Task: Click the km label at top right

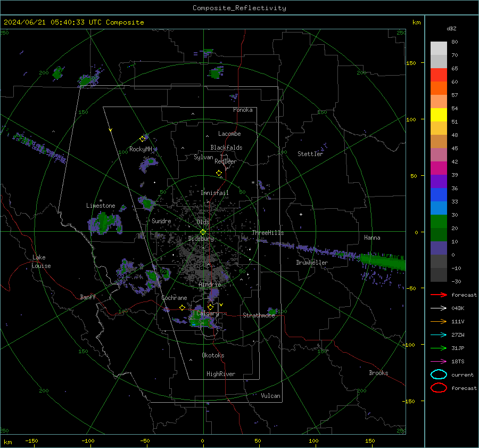Action: [416, 22]
